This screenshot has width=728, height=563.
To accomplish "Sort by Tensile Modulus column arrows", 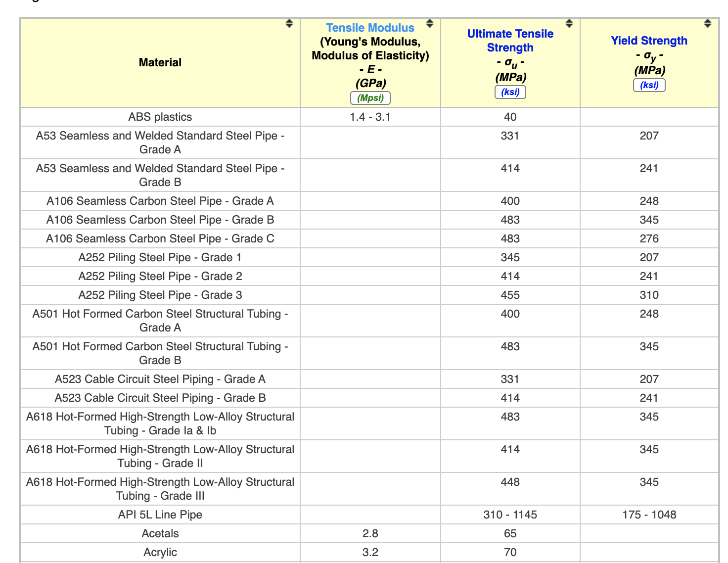I will [430, 23].
